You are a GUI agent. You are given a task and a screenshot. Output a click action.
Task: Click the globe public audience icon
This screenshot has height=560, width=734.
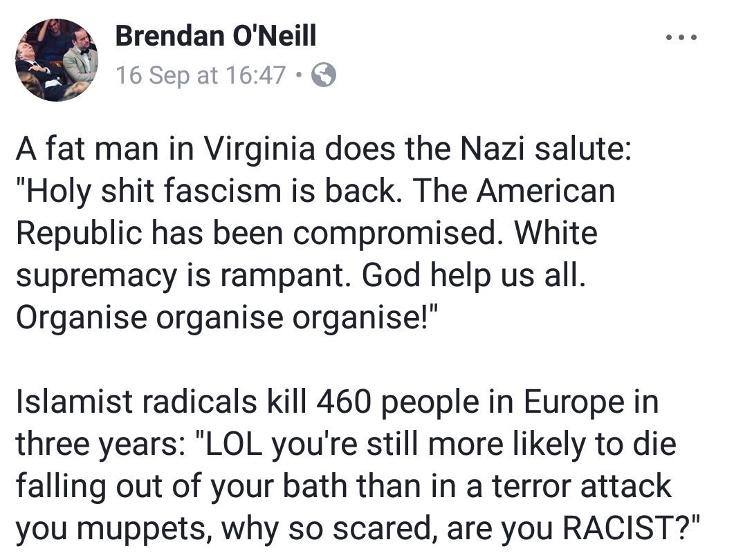click(324, 75)
